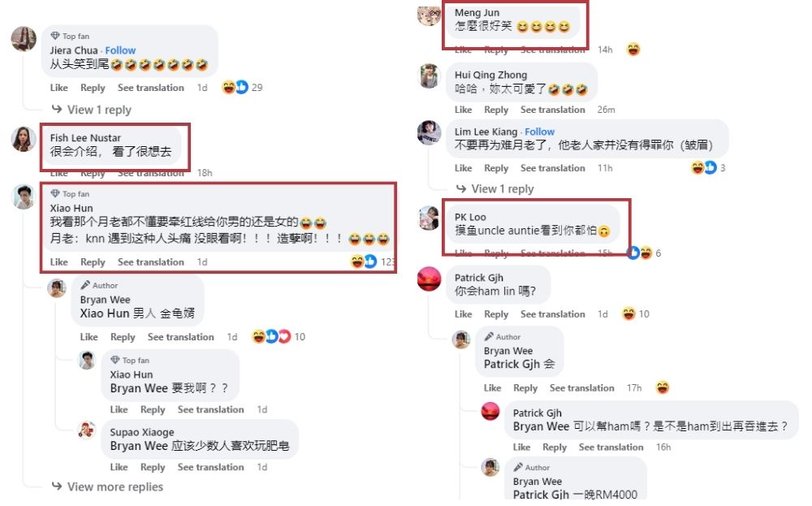See translation of Lim Lee Kiang's comment

pos(552,168)
